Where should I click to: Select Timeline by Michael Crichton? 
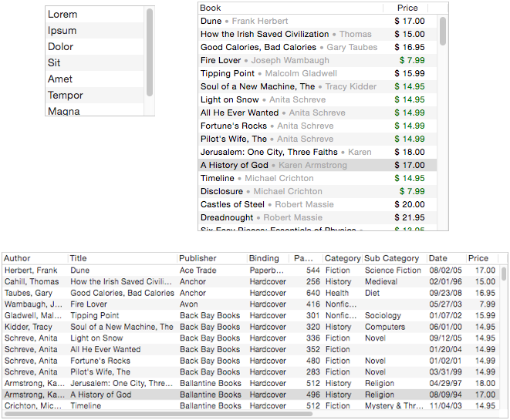point(317,178)
